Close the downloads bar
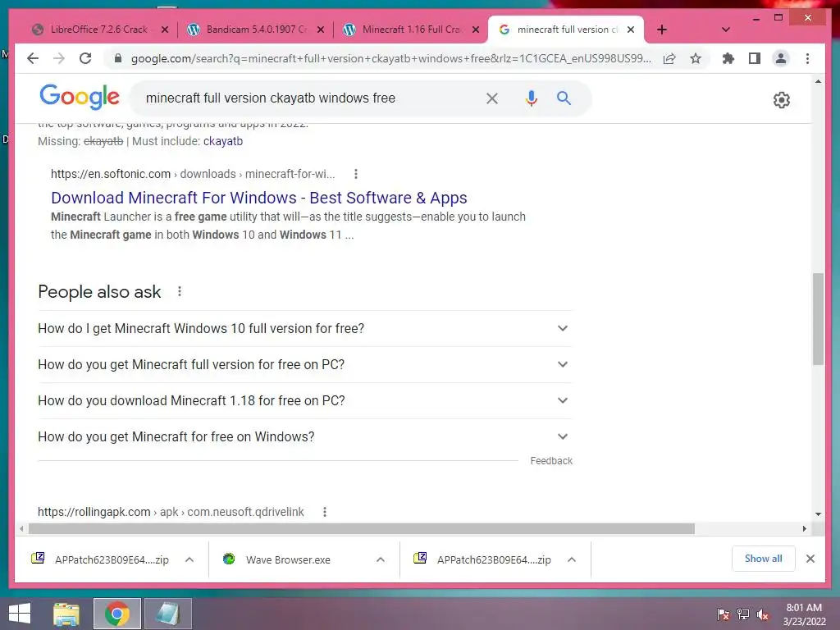 810,559
